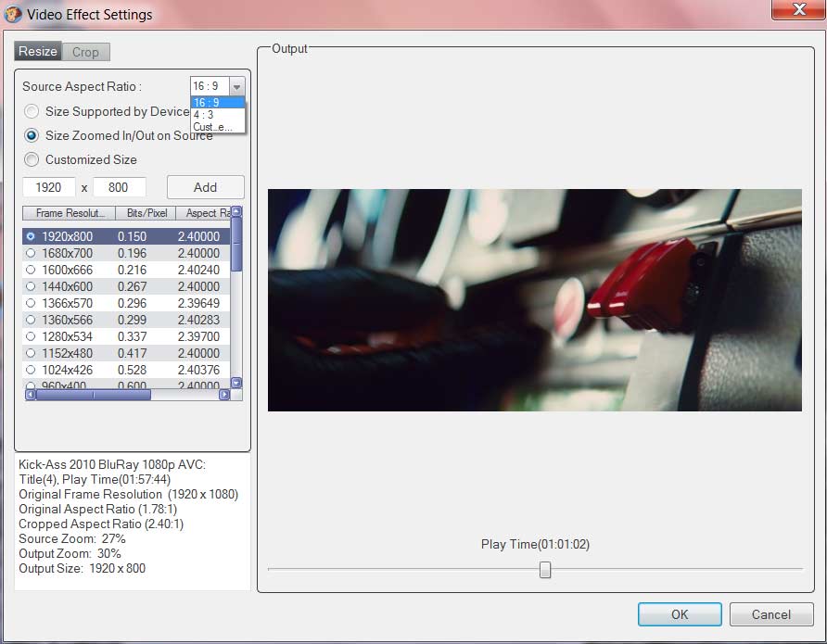The width and height of the screenshot is (827, 644).
Task: Click the list's scroll down arrow
Action: 236,383
